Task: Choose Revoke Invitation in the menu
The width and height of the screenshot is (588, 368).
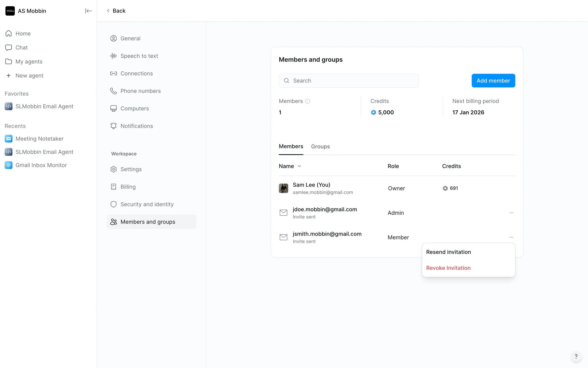Action: pyautogui.click(x=448, y=268)
